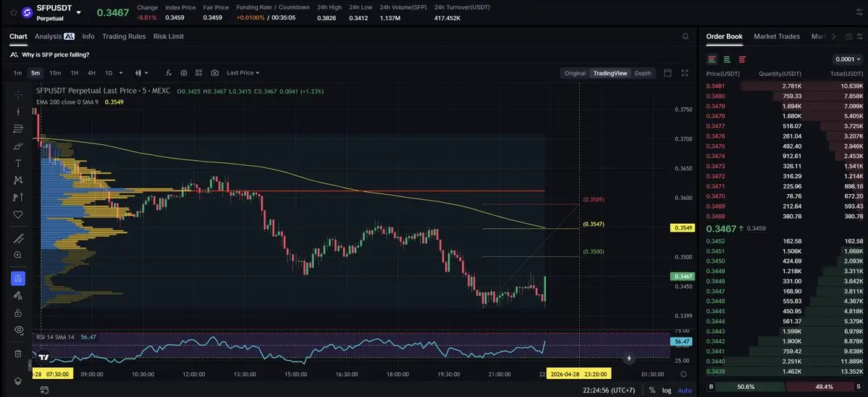Open the candlestick chart type dropdown

tap(142, 72)
